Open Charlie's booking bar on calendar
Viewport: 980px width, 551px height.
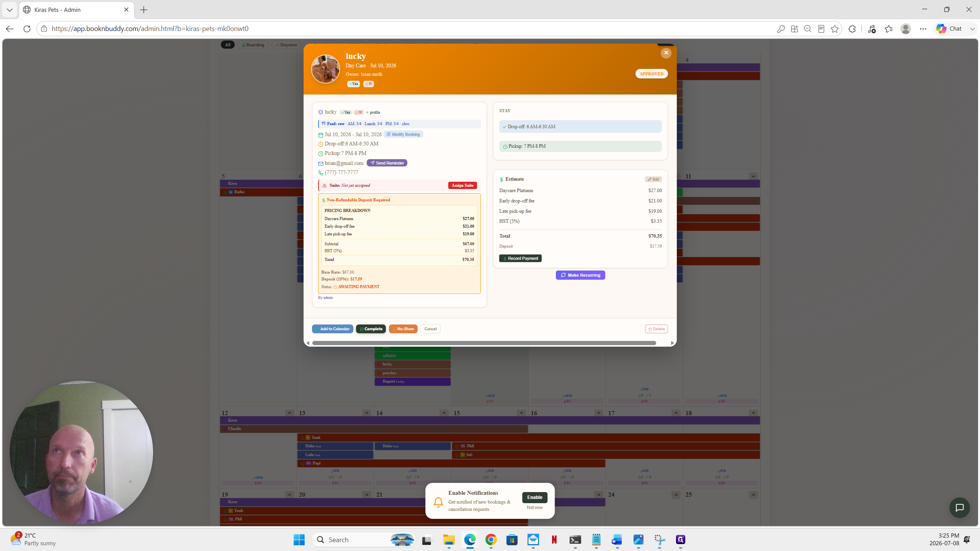point(374,429)
